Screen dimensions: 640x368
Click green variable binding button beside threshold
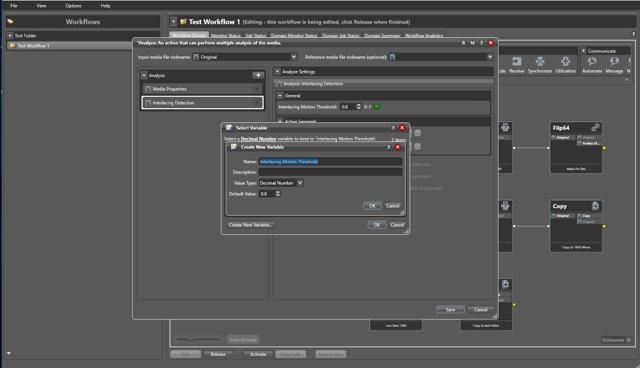click(377, 107)
